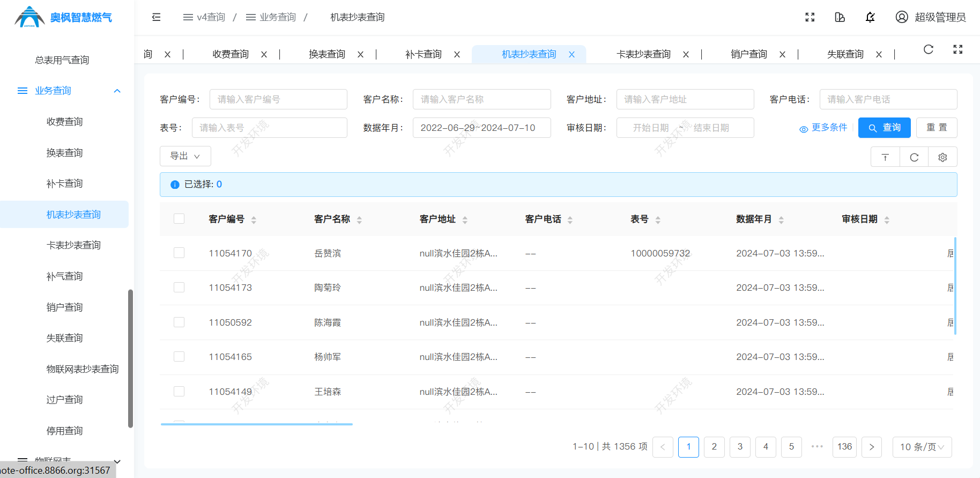Click the table vertical scrollbar
Viewport: 980px width, 478px height.
pos(955,286)
